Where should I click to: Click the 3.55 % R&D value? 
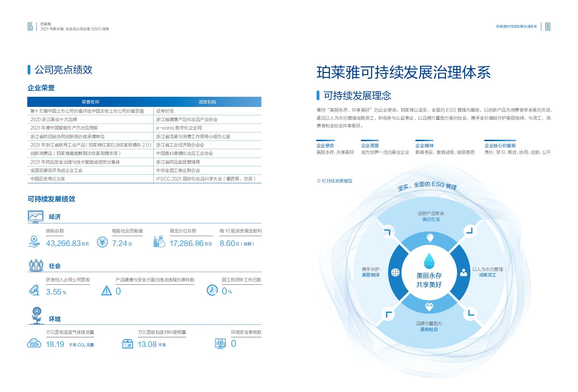(56, 292)
